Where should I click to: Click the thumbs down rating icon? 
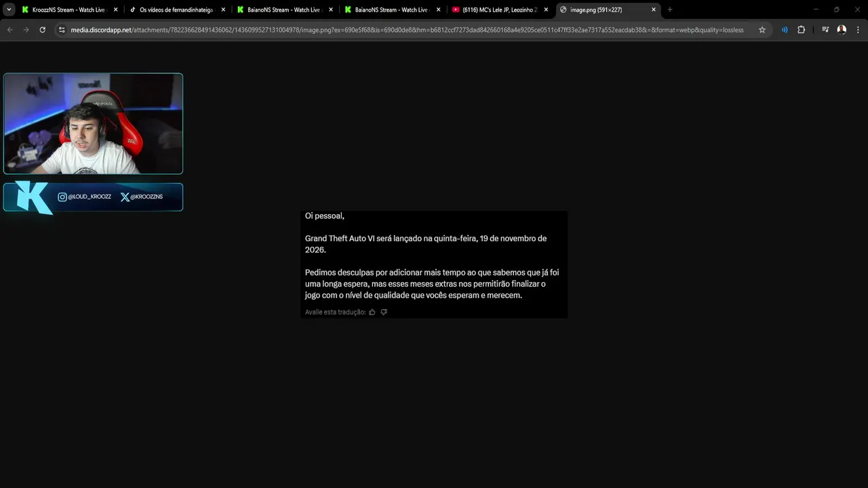[x=384, y=312]
